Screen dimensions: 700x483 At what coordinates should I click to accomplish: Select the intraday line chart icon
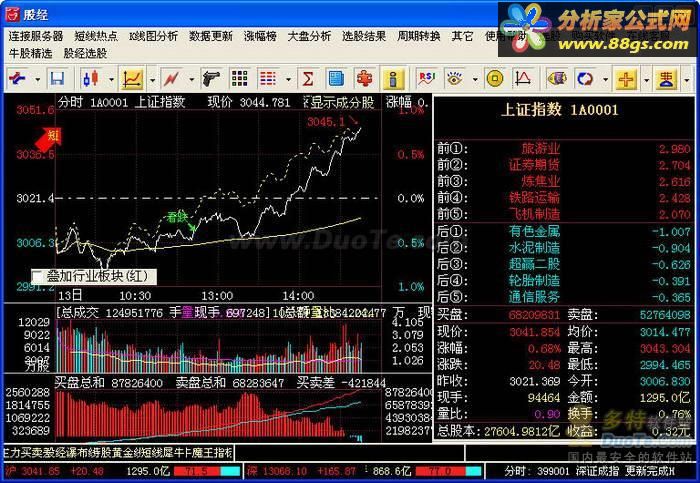[x=132, y=79]
